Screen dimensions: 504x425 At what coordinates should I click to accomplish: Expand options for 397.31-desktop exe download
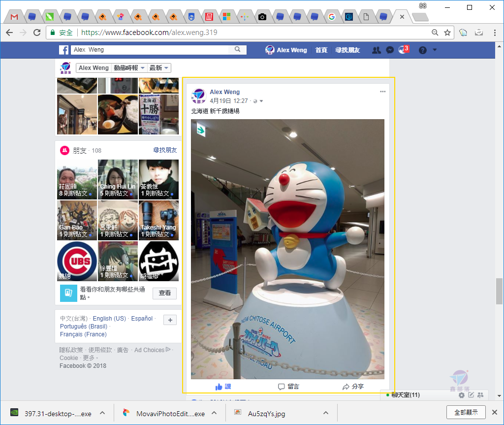click(x=102, y=413)
